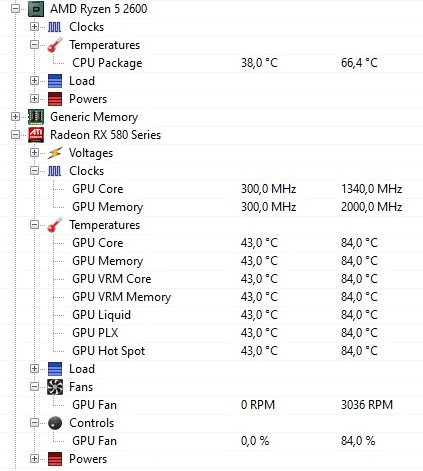423x471 pixels.
Task: Click the GPU Powers red bars icon
Action: click(x=55, y=459)
